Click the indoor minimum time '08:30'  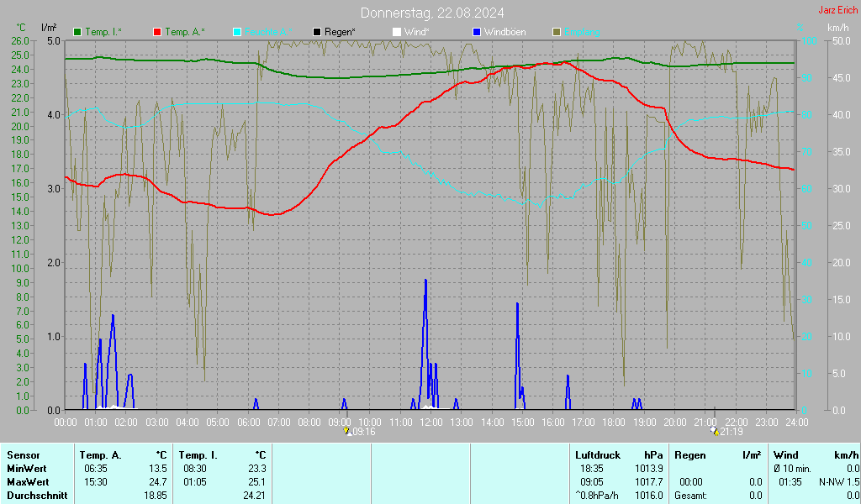tap(195, 469)
